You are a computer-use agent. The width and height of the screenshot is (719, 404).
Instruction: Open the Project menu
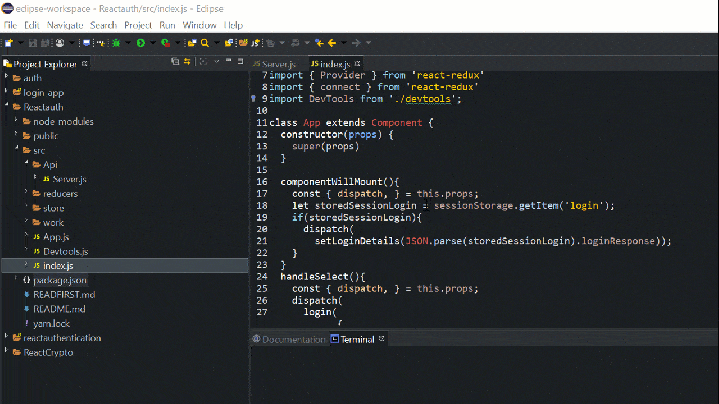[138, 25]
